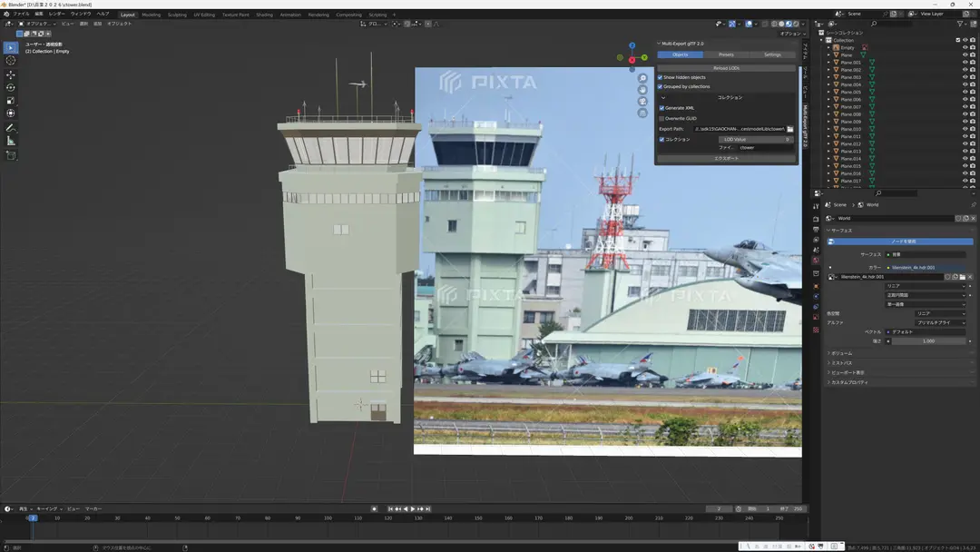The image size is (980, 552).
Task: Hide Plane.005 with its eye icon
Action: tap(965, 92)
